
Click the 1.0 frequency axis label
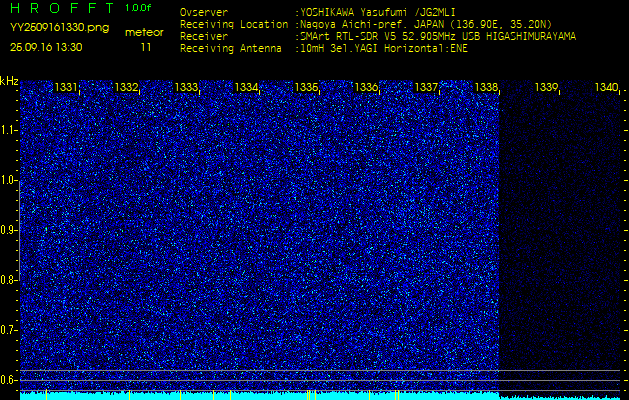coord(8,180)
